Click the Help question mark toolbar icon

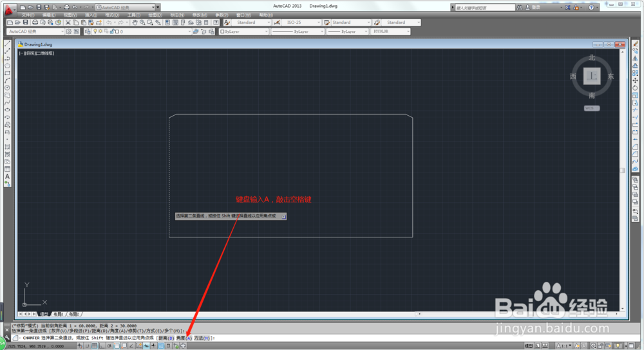[x=216, y=23]
